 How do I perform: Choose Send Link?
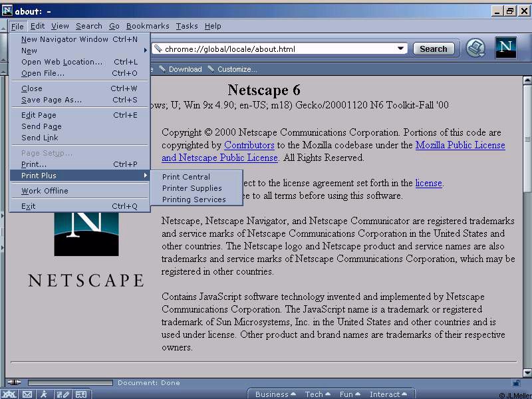click(x=80, y=138)
